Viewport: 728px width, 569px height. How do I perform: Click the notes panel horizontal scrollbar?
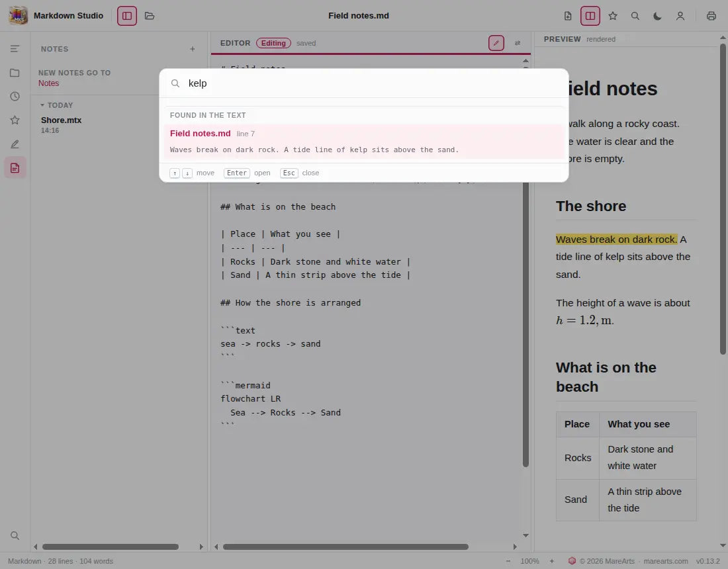tap(111, 547)
